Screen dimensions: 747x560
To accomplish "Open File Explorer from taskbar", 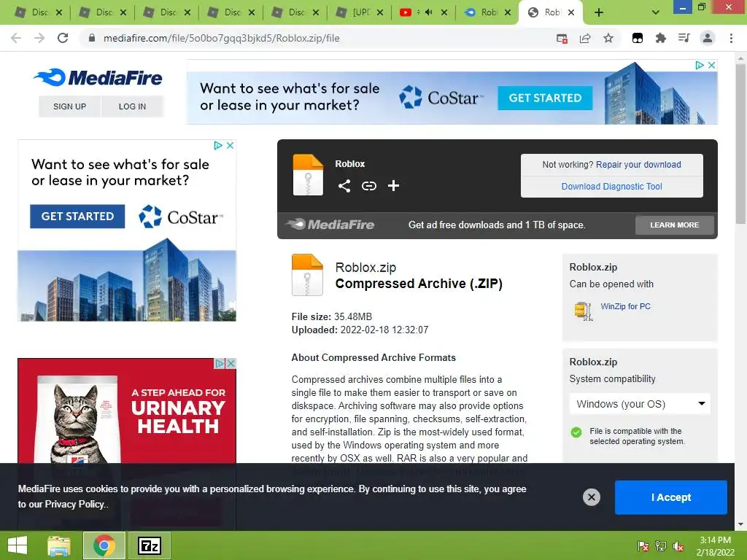I will [x=59, y=545].
